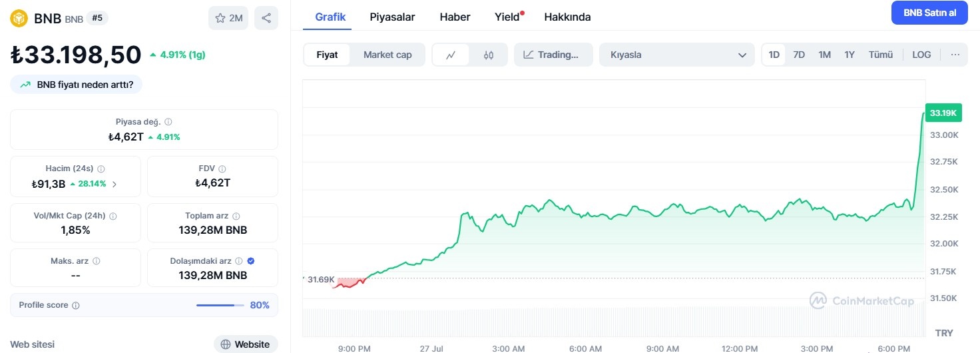Open the Yield tab
This screenshot has height=353, width=980.
pos(508,17)
